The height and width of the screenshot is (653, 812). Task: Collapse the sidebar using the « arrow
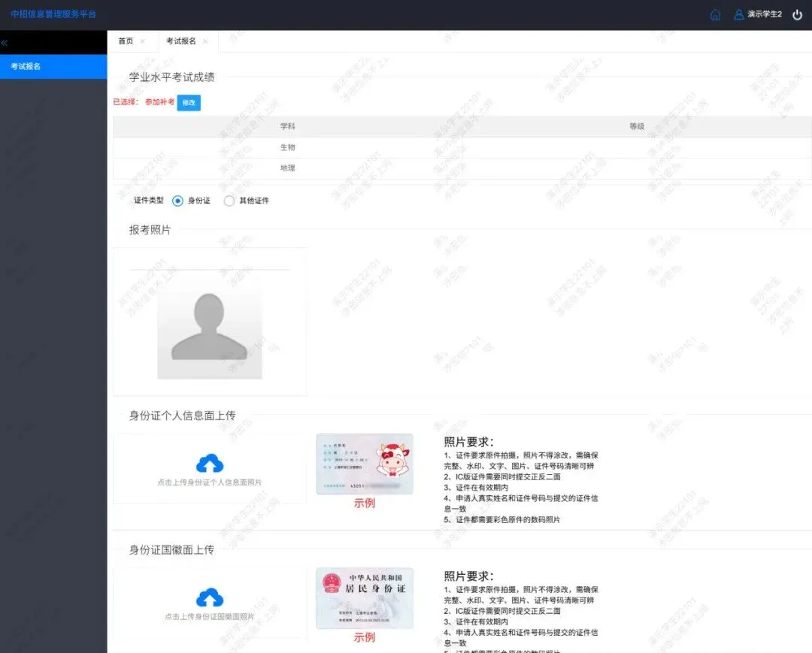(x=6, y=42)
